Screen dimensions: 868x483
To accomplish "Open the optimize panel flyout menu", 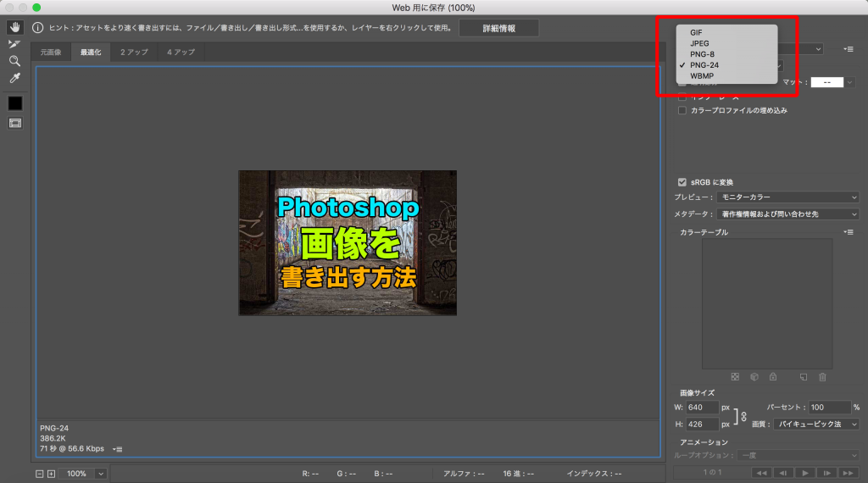I will (848, 49).
